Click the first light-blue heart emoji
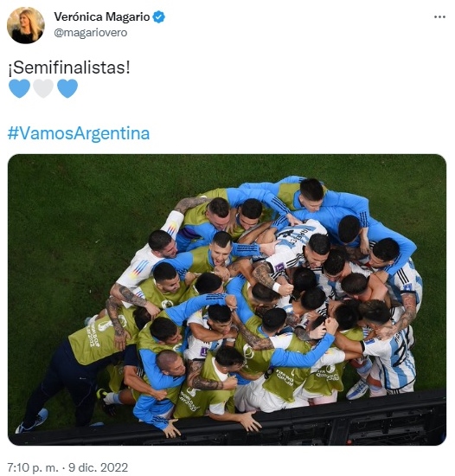This screenshot has width=455, height=476. click(19, 88)
